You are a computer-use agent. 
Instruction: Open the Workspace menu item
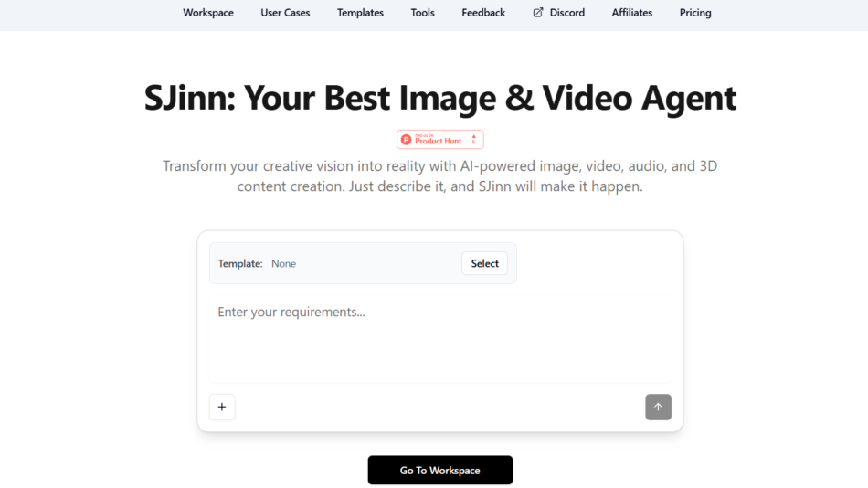click(208, 13)
